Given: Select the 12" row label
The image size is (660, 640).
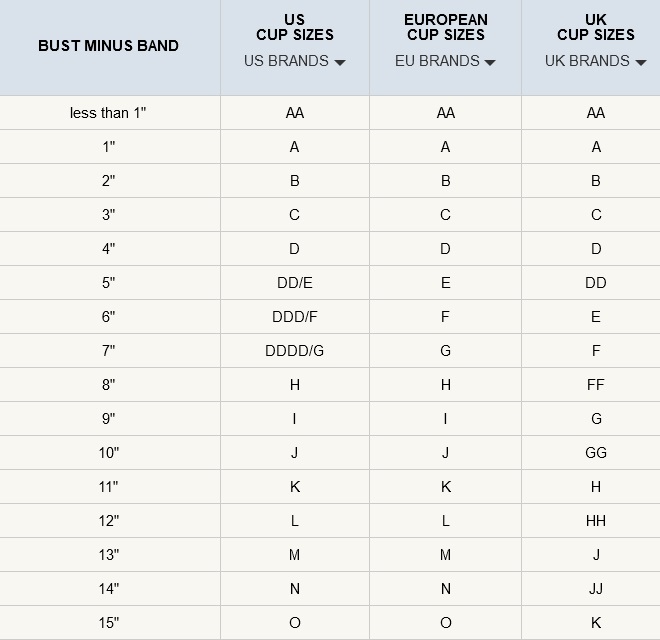Looking at the screenshot, I should (108, 521).
